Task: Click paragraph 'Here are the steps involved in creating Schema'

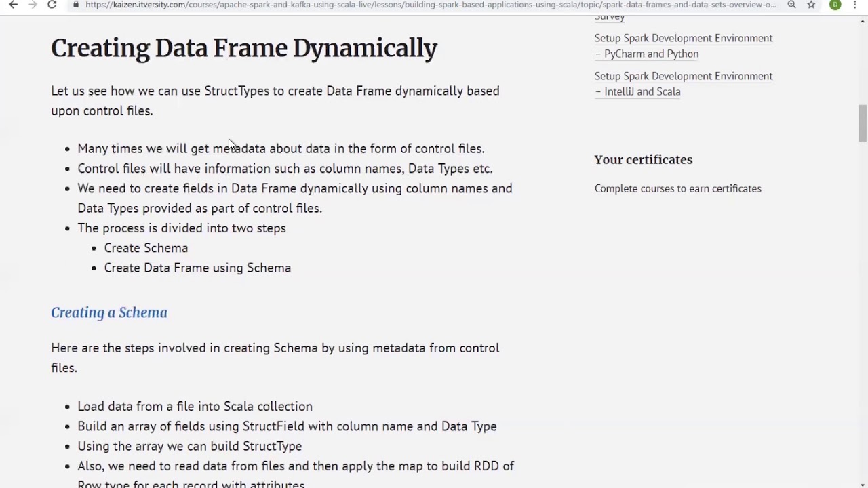Action: pyautogui.click(x=275, y=357)
